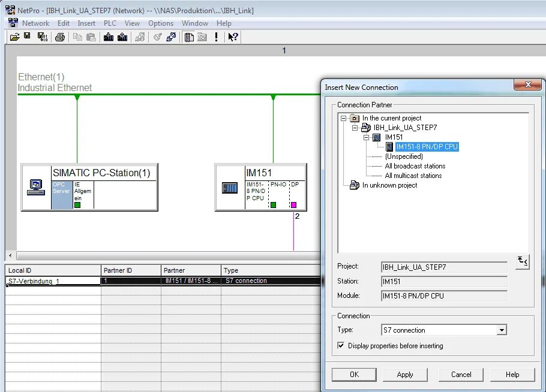546x392 pixels.
Task: Click the exclamation consistency check icon
Action: tap(216, 37)
